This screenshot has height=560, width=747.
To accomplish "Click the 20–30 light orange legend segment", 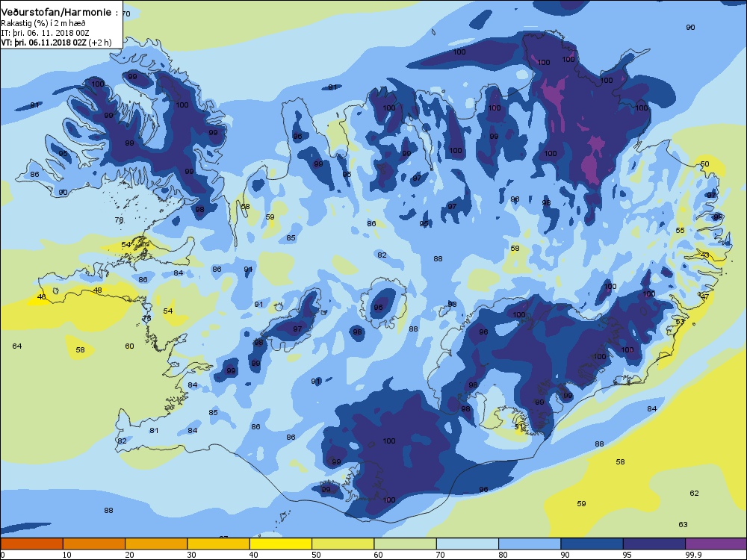I will [x=156, y=544].
